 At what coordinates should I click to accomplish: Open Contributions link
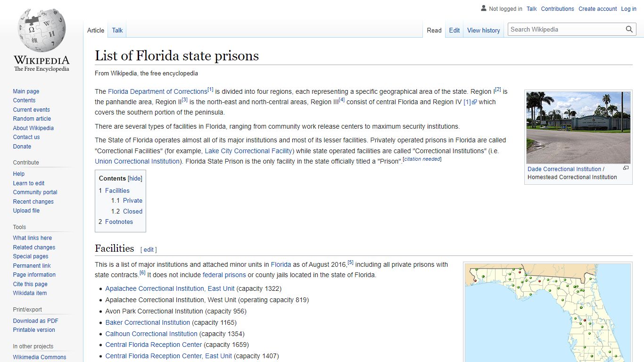(x=558, y=9)
